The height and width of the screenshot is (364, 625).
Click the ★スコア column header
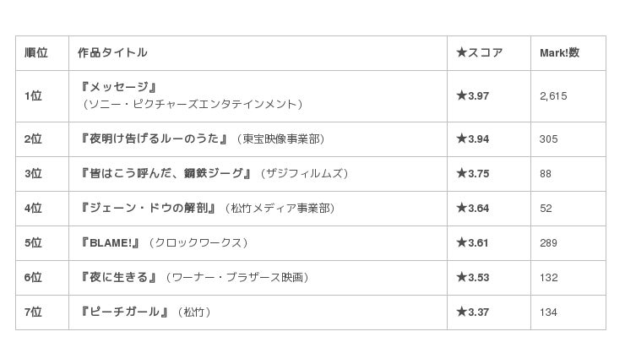pos(479,52)
